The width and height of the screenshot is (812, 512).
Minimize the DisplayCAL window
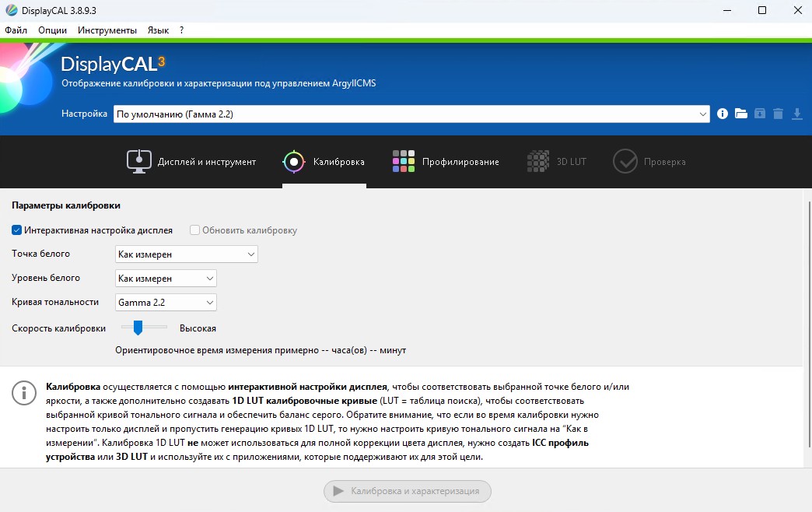click(x=727, y=10)
